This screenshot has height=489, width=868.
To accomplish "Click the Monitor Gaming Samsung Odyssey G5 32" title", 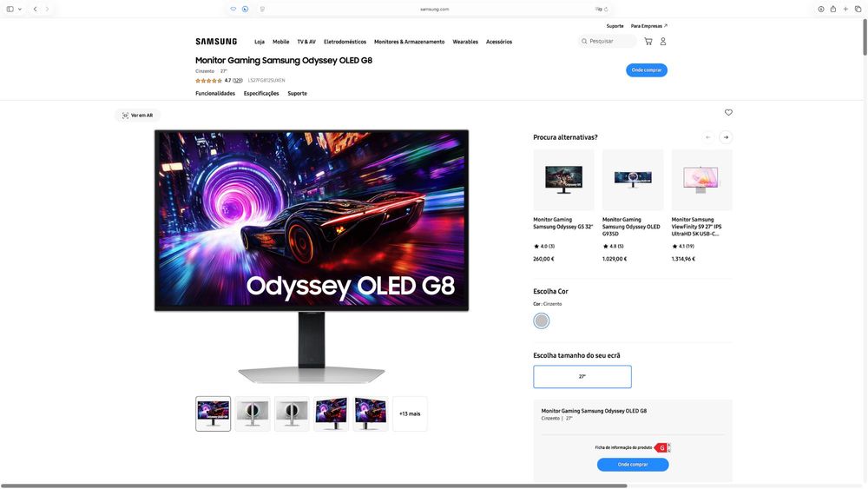I will pos(563,223).
